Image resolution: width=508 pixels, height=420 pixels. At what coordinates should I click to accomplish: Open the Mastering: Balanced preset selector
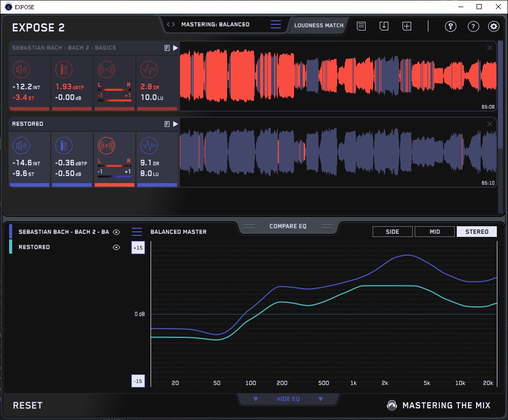click(215, 24)
